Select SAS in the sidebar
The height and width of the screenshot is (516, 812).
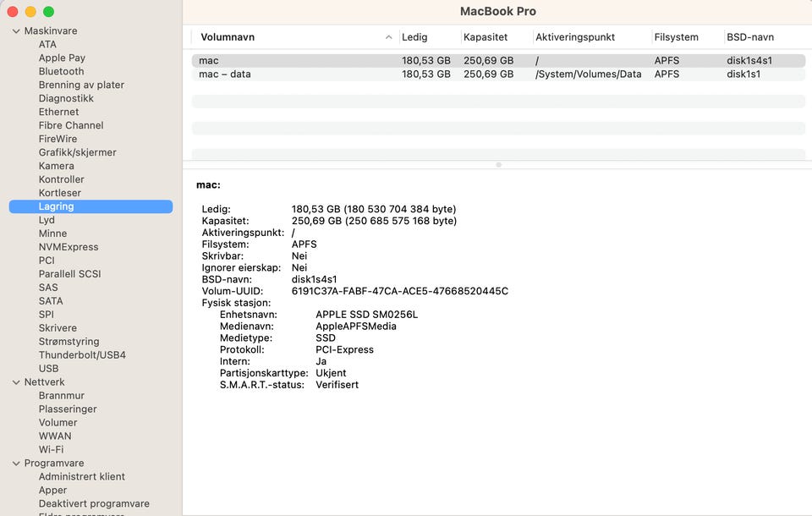coord(48,288)
